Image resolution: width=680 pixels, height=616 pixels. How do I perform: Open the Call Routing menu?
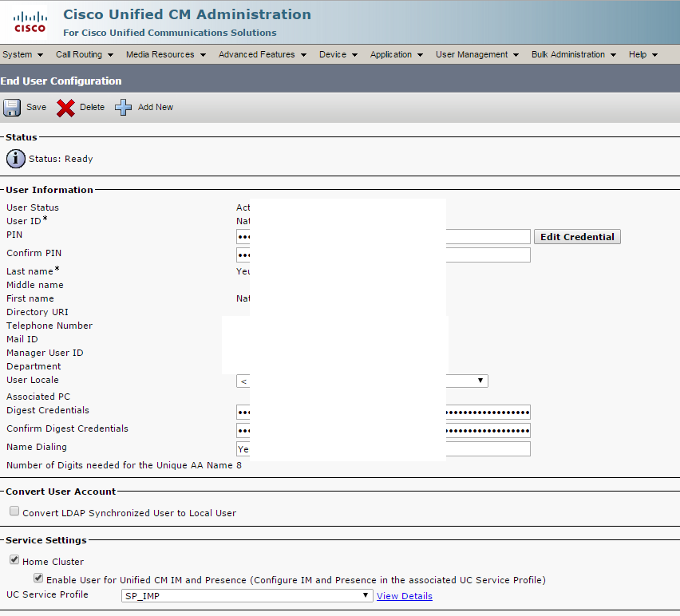point(78,54)
